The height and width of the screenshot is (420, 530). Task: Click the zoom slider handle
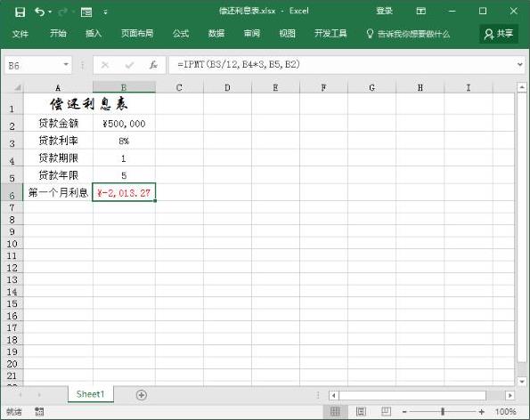pyautogui.click(x=443, y=411)
